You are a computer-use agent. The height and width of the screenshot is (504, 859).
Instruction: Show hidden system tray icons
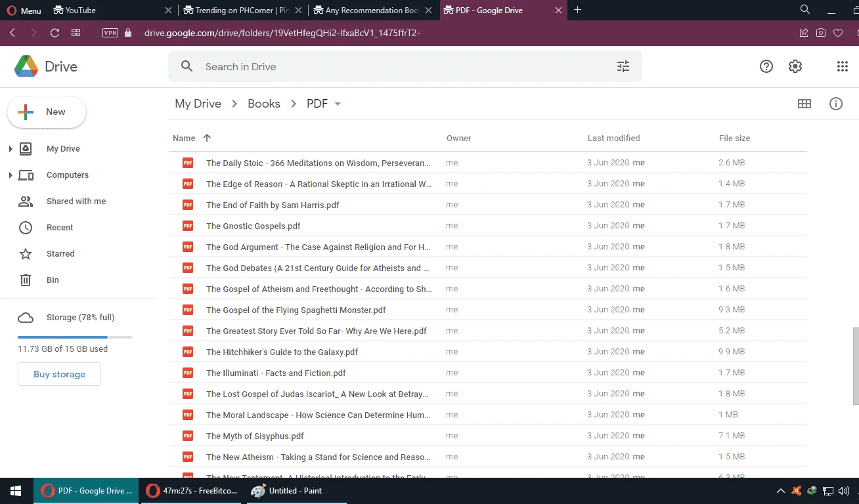[780, 491]
